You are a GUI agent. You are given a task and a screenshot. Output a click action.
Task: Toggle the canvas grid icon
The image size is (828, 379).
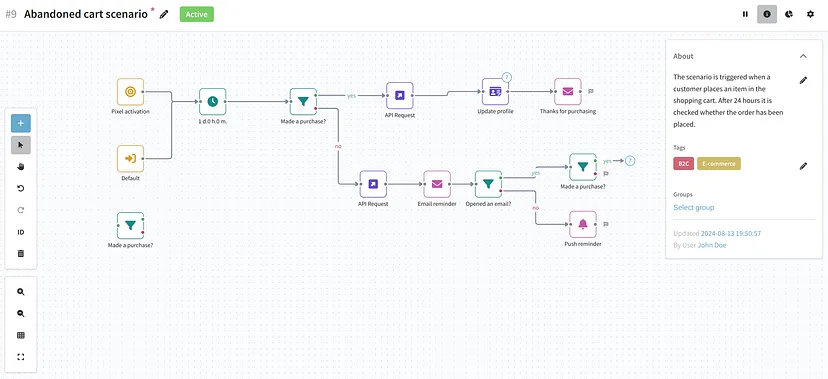point(21,335)
